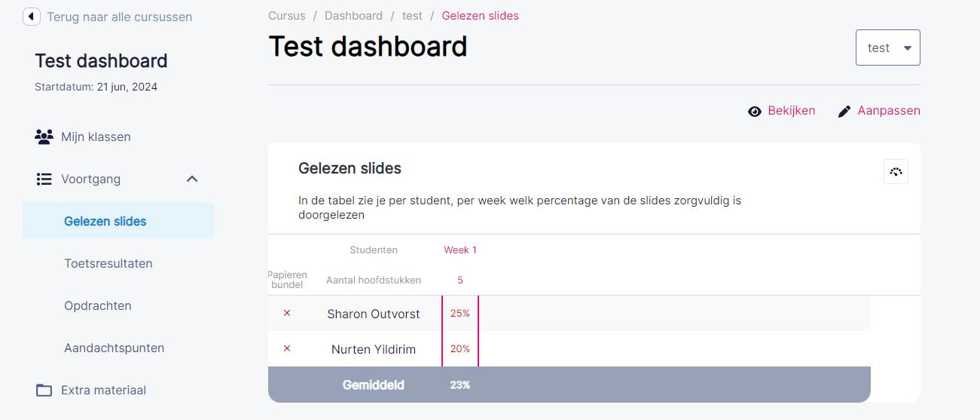
Task: Click the Extra materiaal folder icon
Action: tap(44, 390)
